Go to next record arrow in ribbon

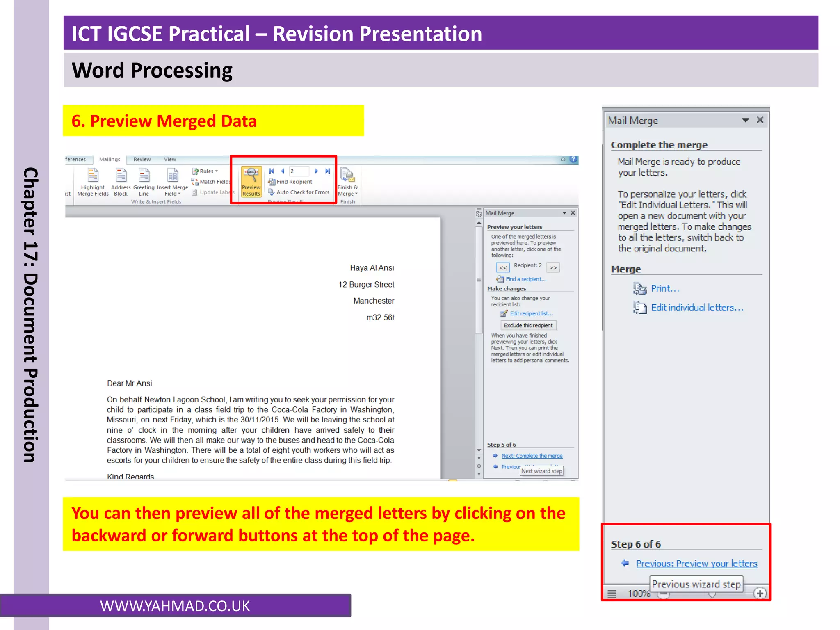pyautogui.click(x=316, y=171)
